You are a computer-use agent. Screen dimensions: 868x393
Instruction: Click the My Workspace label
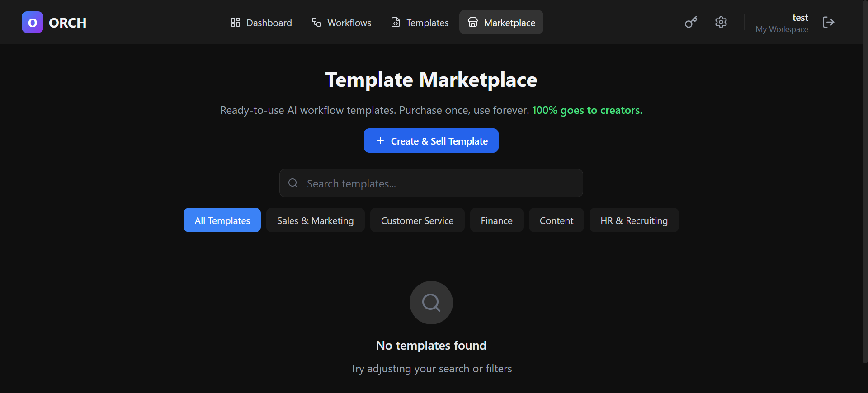coord(782,29)
